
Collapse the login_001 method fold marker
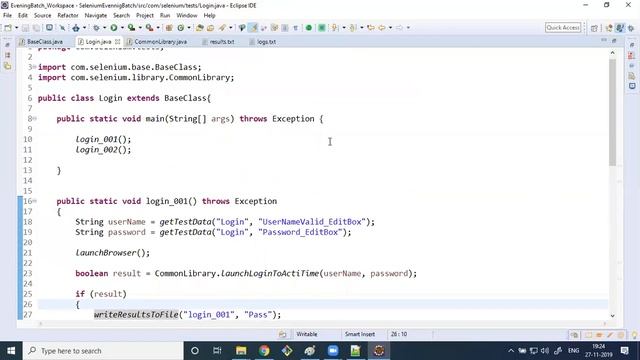tap(35, 201)
